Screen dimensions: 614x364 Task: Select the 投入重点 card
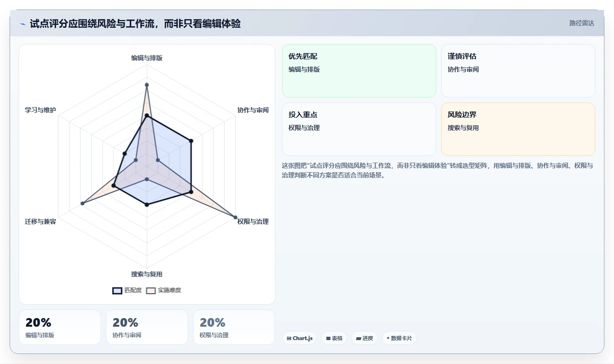359,129
